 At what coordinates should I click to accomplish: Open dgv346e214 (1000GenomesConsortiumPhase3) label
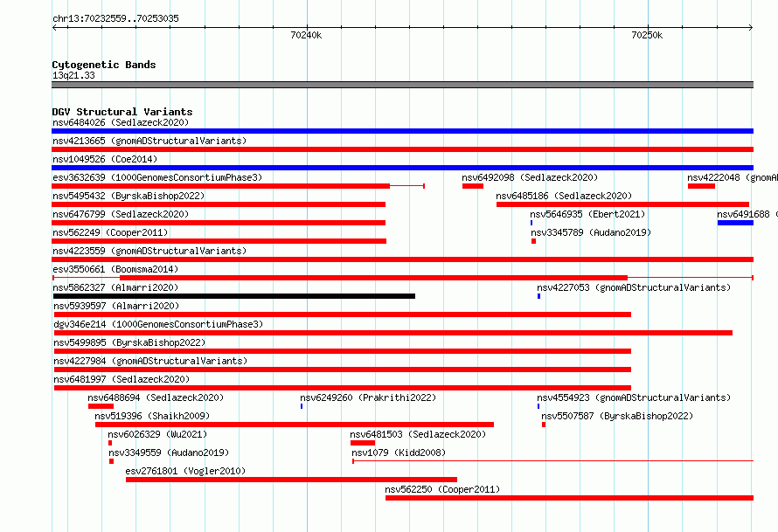click(x=158, y=324)
